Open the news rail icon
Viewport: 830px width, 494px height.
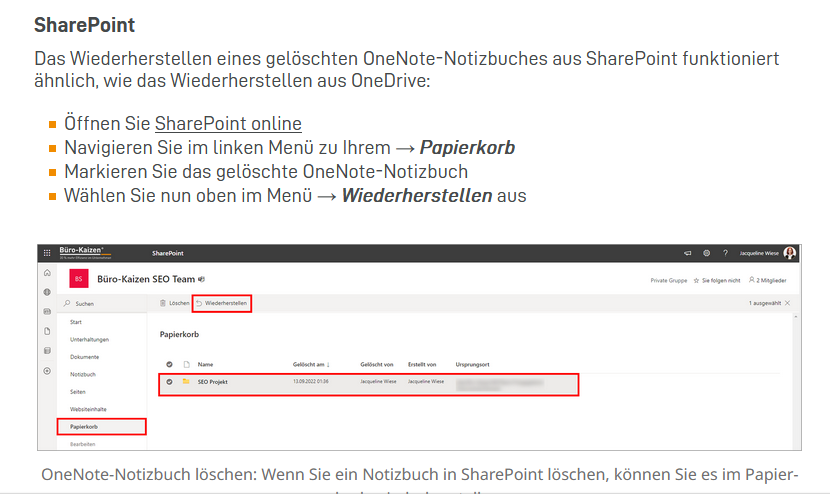[47, 312]
